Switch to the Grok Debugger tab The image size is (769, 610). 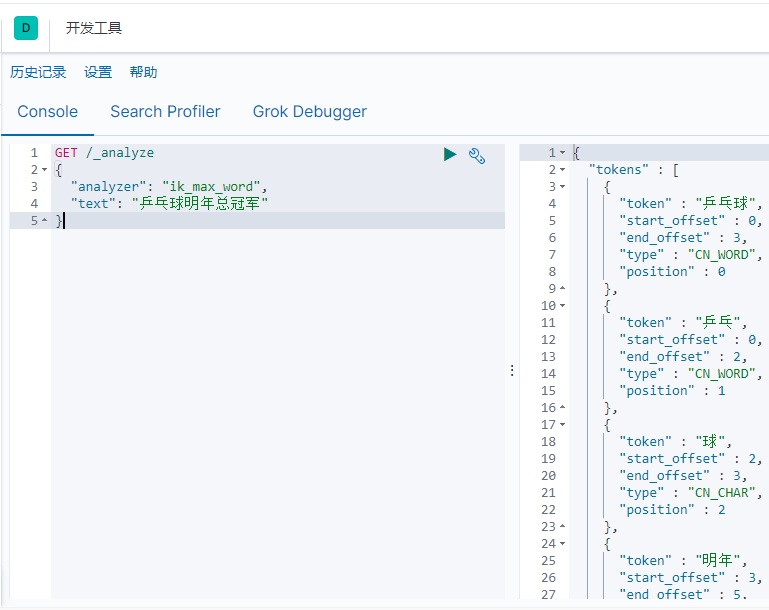tap(309, 112)
